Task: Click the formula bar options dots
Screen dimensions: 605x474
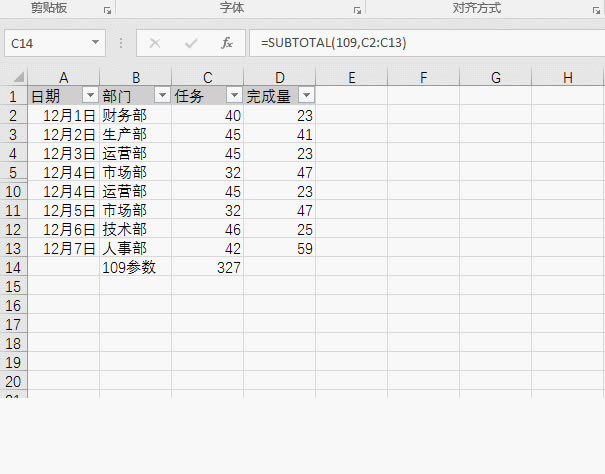Action: point(121,43)
